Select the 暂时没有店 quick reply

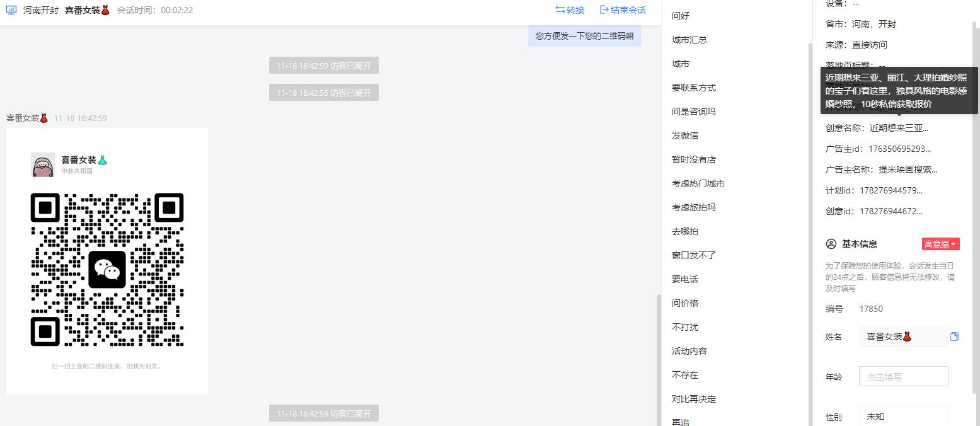pos(694,159)
